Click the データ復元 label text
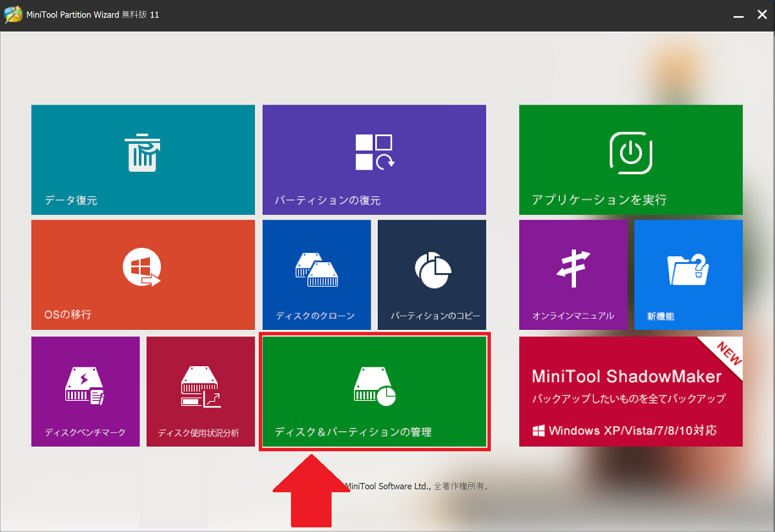This screenshot has height=532, width=775. click(71, 200)
